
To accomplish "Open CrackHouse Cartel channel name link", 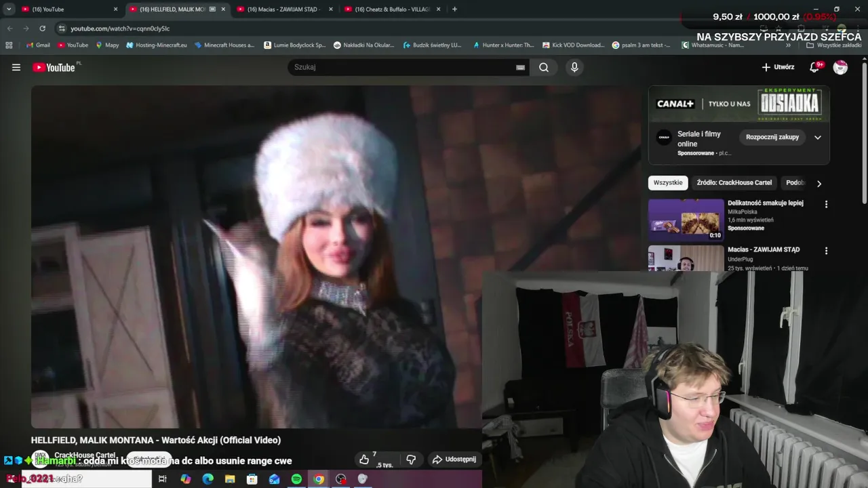I will point(85,455).
